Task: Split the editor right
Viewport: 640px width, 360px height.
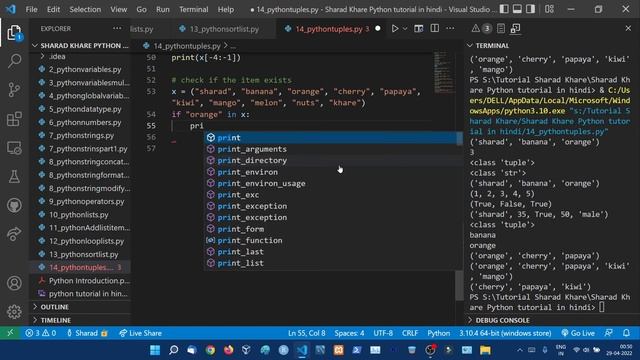Action: click(435, 29)
